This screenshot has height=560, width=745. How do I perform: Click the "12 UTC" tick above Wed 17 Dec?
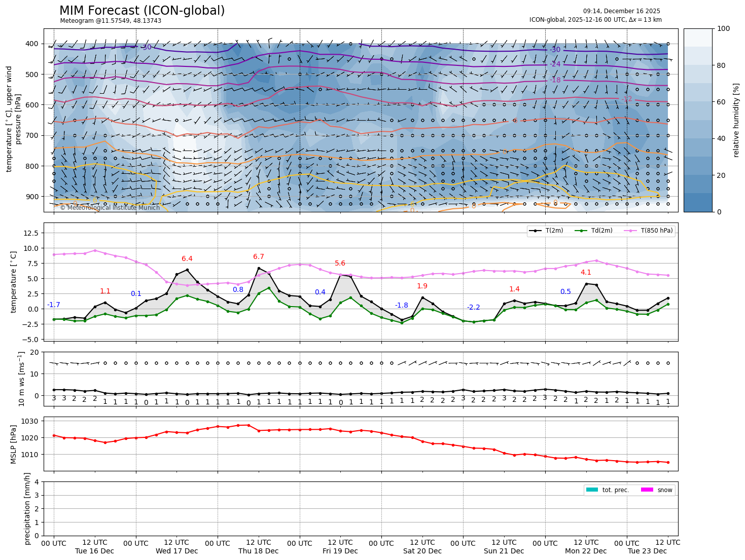(176, 543)
